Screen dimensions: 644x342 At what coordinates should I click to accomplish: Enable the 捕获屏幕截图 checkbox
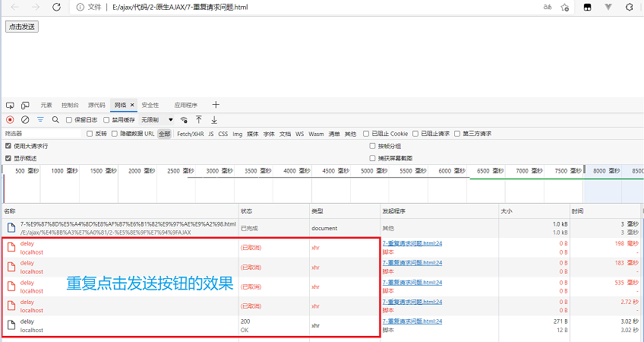(373, 158)
